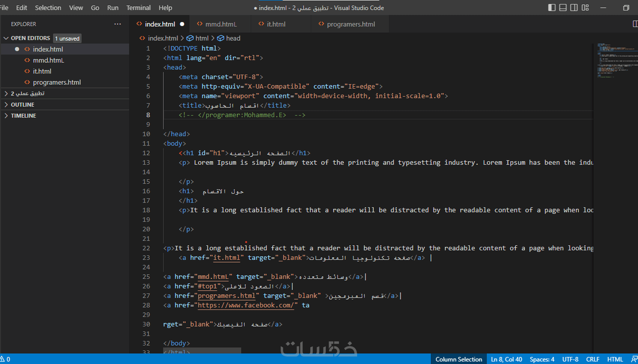Screen dimensions: 638x364
Task: Switch to the programers.html tab
Action: [x=351, y=24]
